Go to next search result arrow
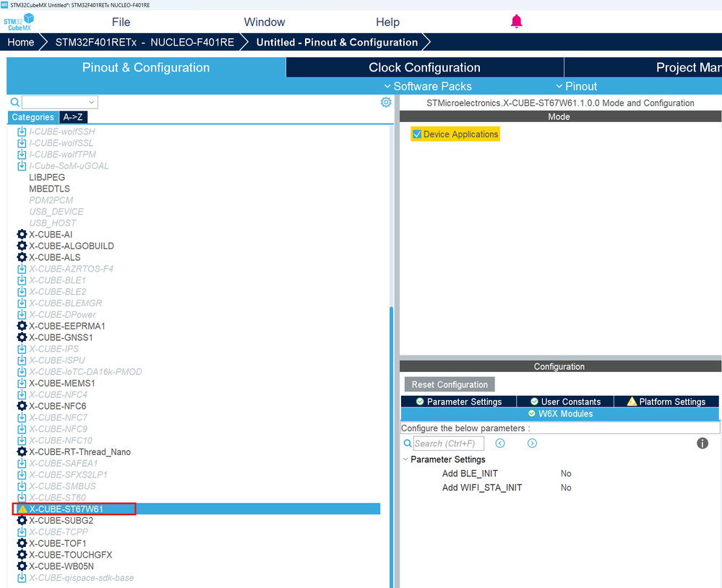The image size is (722, 588). tap(532, 443)
